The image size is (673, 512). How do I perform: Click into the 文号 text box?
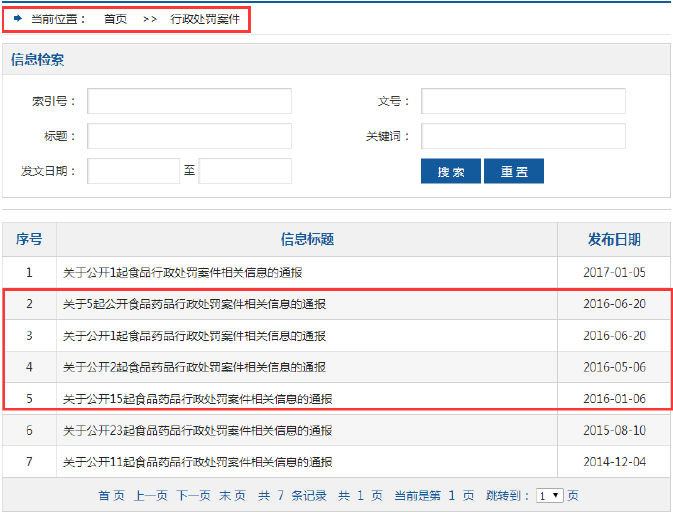coord(523,101)
